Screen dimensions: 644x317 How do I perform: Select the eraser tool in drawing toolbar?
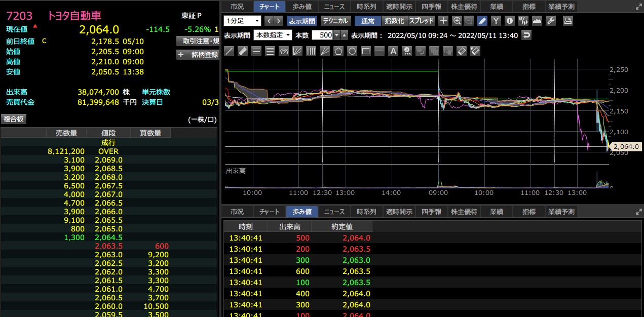click(462, 51)
